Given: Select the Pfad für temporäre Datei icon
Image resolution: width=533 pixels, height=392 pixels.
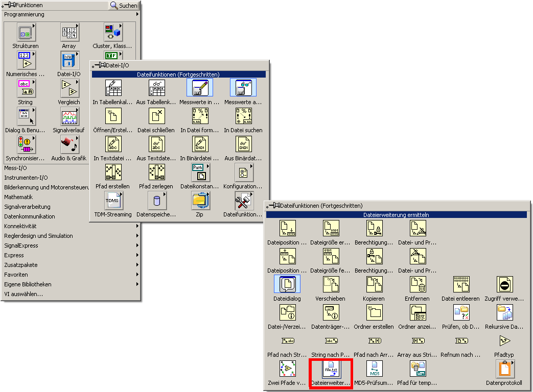Looking at the screenshot, I should [418, 369].
